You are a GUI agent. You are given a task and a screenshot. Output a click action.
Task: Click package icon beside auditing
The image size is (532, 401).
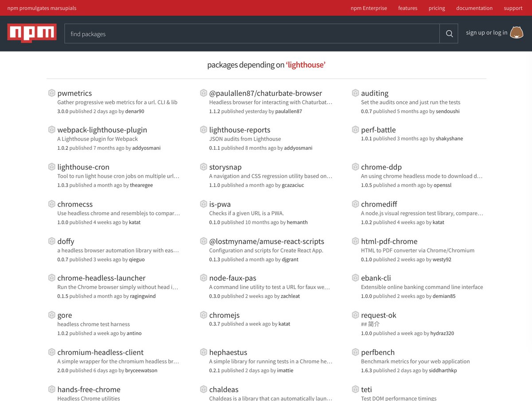355,93
